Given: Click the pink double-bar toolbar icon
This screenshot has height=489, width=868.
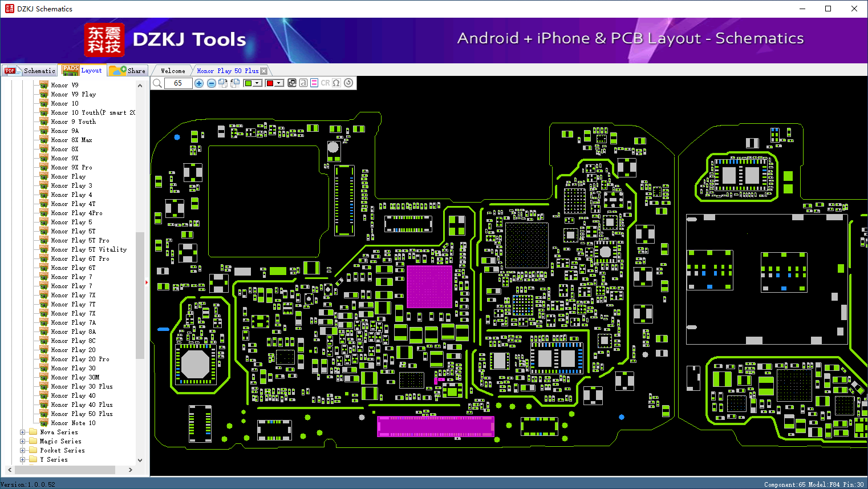Looking at the screenshot, I should [314, 83].
